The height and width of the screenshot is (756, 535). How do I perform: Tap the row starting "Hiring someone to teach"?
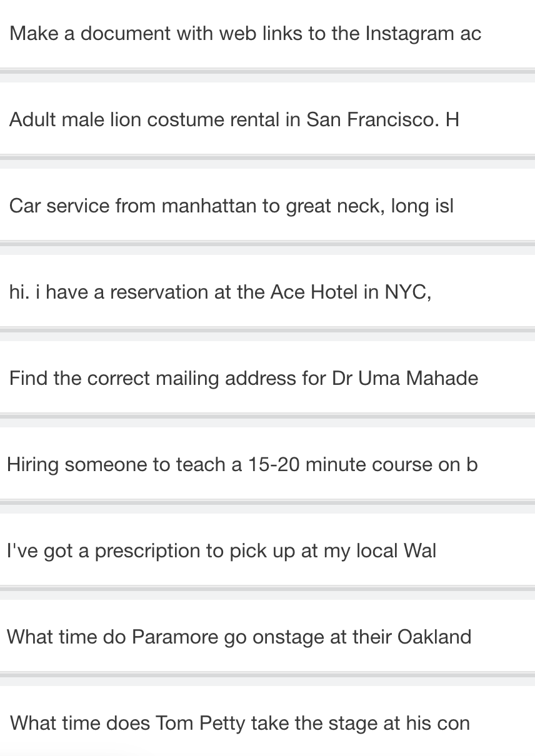tap(242, 464)
